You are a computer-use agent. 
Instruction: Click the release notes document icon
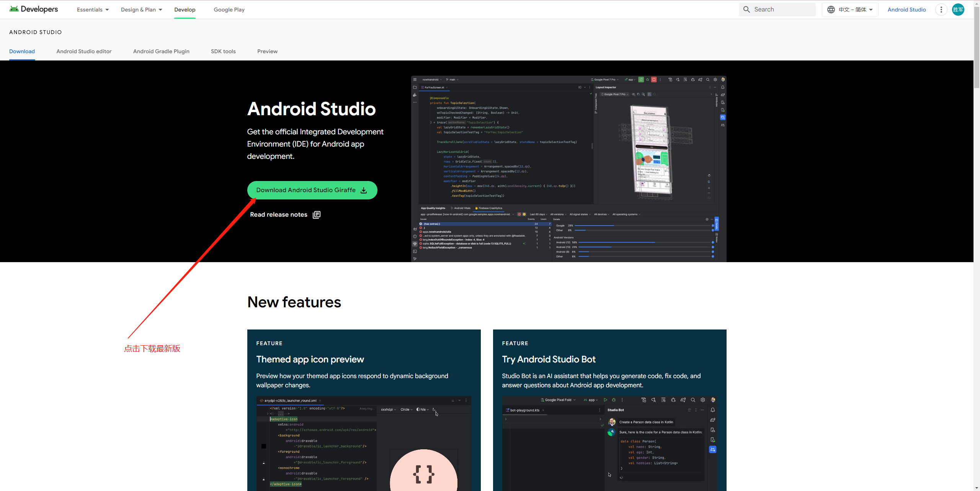click(x=317, y=215)
